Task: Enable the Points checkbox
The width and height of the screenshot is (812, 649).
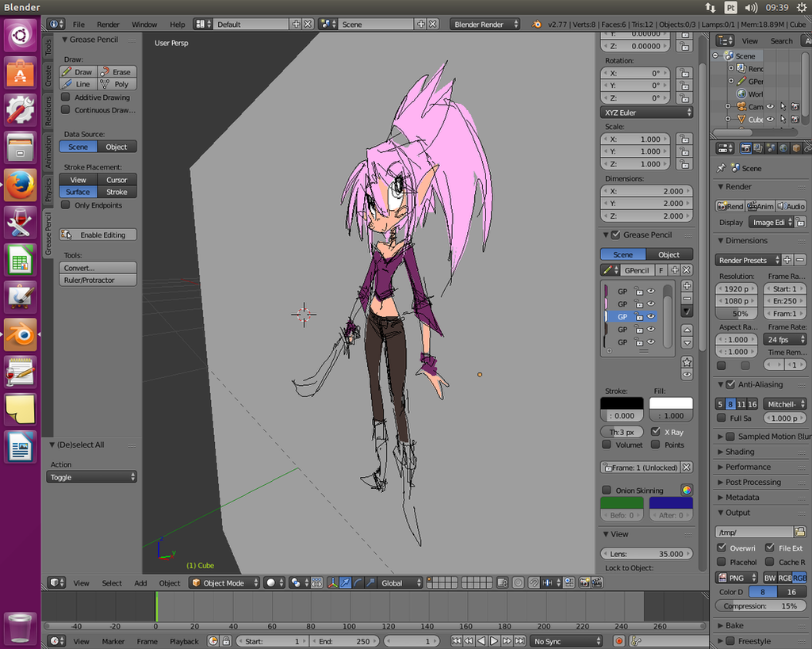Action: point(656,445)
